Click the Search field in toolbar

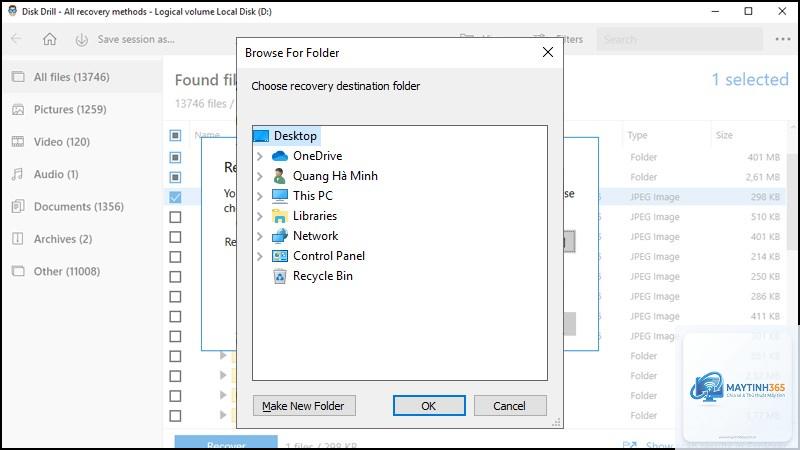click(680, 39)
